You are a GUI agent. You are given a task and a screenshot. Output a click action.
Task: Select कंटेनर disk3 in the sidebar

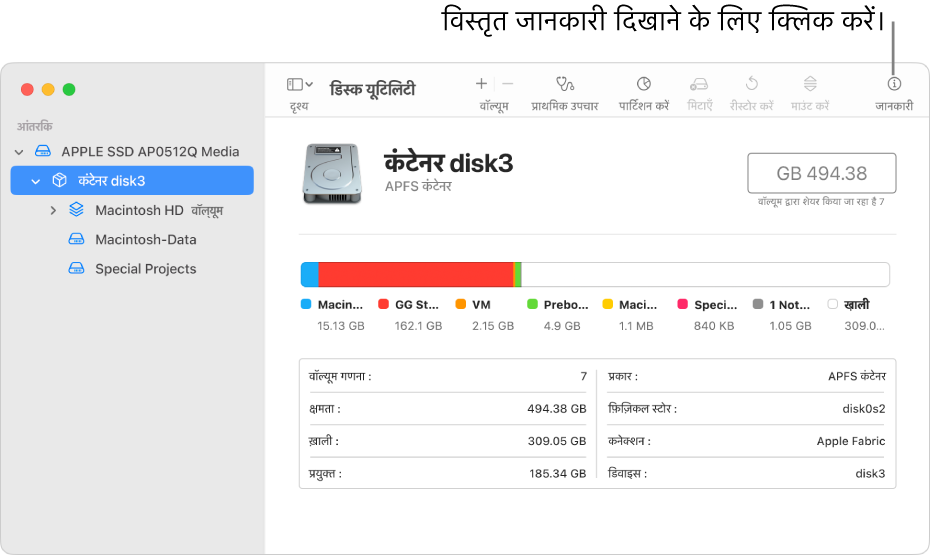click(x=132, y=181)
